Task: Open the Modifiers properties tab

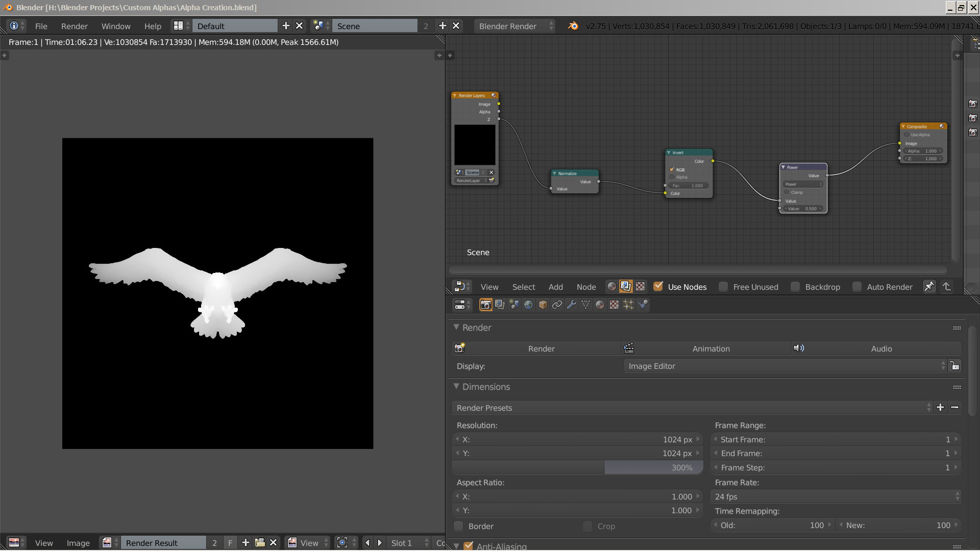Action: click(x=572, y=305)
